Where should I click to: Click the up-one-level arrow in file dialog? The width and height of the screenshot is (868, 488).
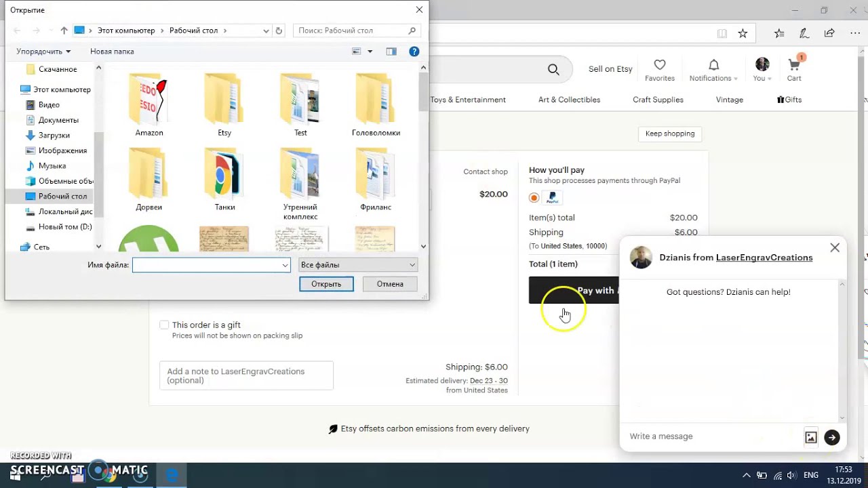click(x=64, y=30)
